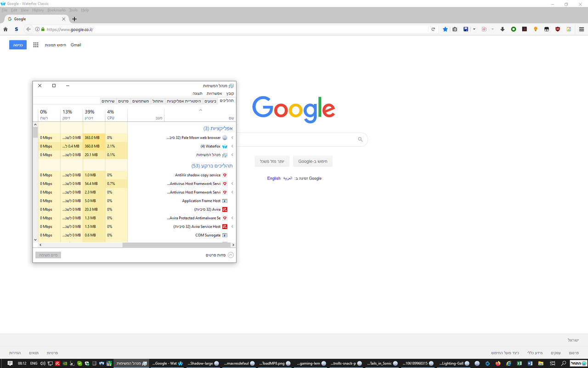The width and height of the screenshot is (588, 368).
Task: Click the Task Manager vertical scrollbar down arrow
Action: click(35, 240)
